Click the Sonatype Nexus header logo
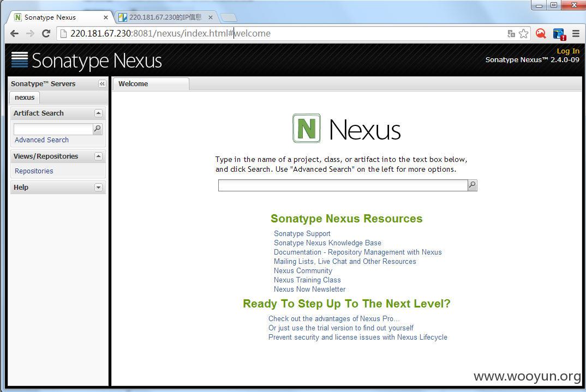The height and width of the screenshot is (392, 586). tap(87, 61)
